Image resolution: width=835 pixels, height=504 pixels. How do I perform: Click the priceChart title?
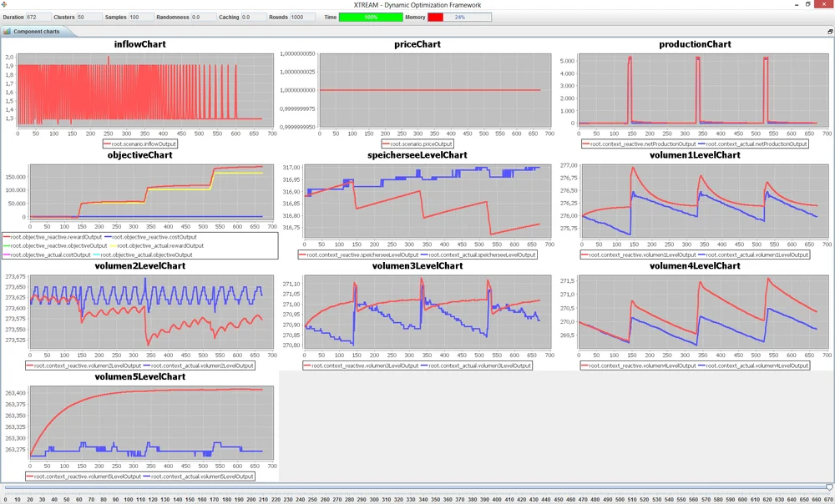tap(417, 44)
